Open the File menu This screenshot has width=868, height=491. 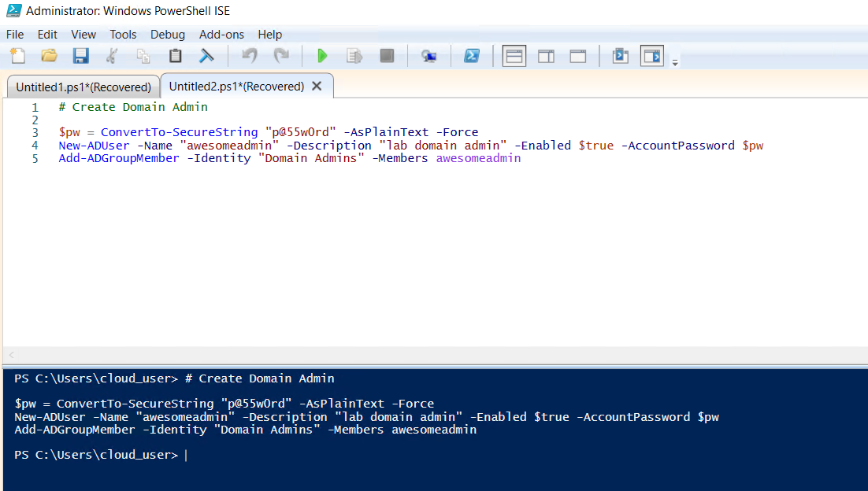click(15, 35)
